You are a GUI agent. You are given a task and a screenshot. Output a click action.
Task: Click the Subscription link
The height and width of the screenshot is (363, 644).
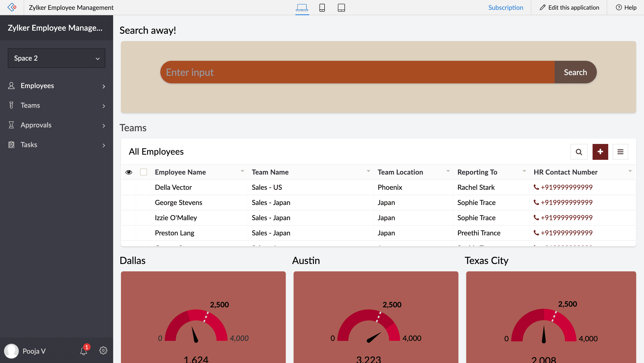(x=506, y=8)
